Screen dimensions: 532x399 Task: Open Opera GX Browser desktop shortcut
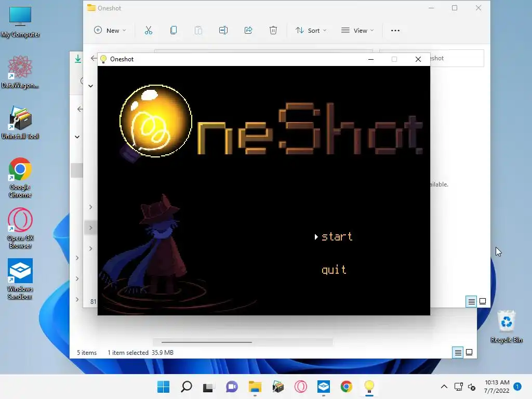20,229
